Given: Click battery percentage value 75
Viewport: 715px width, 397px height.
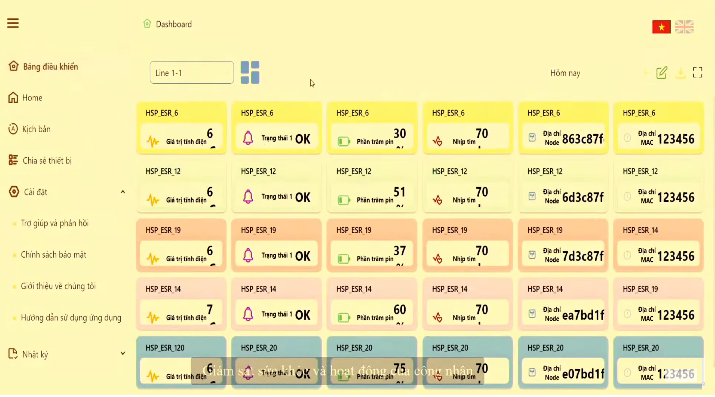Looking at the screenshot, I should pos(399,368).
